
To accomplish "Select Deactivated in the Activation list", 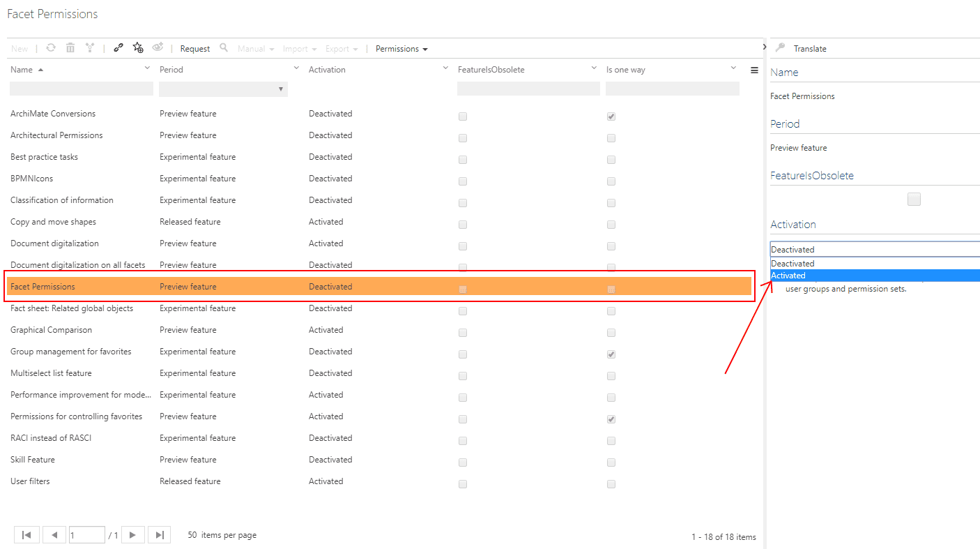I will coord(875,264).
